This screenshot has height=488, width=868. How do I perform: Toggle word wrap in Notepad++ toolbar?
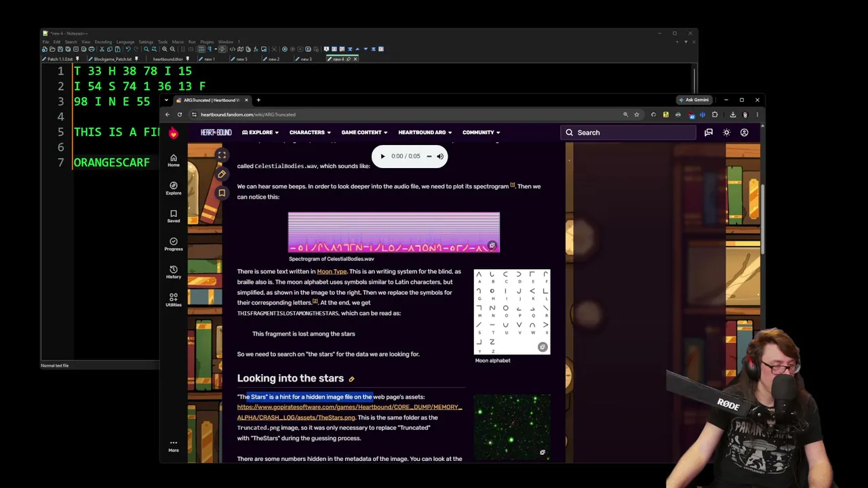201,49
